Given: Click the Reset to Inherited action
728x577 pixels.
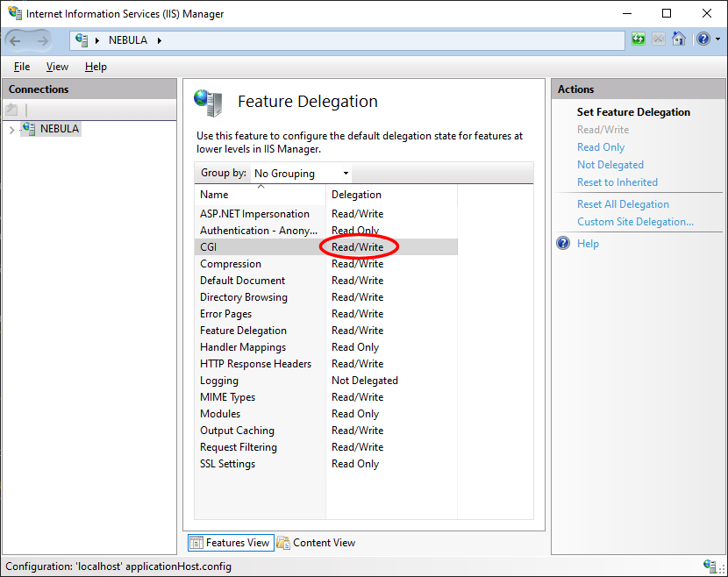Looking at the screenshot, I should tap(617, 182).
